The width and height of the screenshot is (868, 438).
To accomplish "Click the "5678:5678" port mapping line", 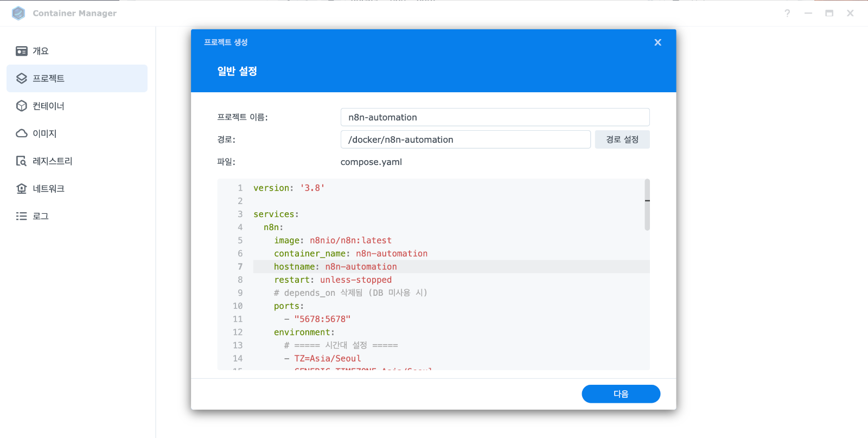I will [317, 319].
